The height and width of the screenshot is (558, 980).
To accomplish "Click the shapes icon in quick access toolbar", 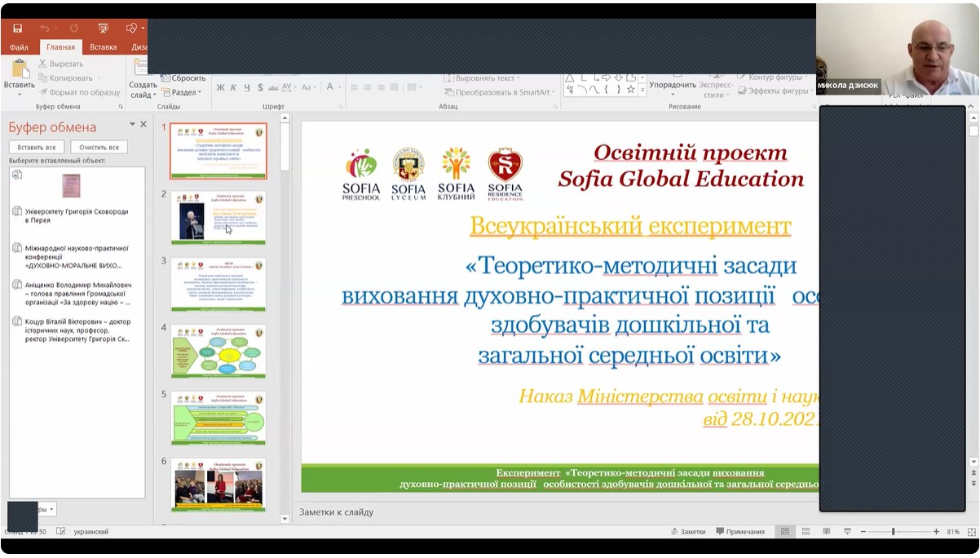I will (131, 28).
